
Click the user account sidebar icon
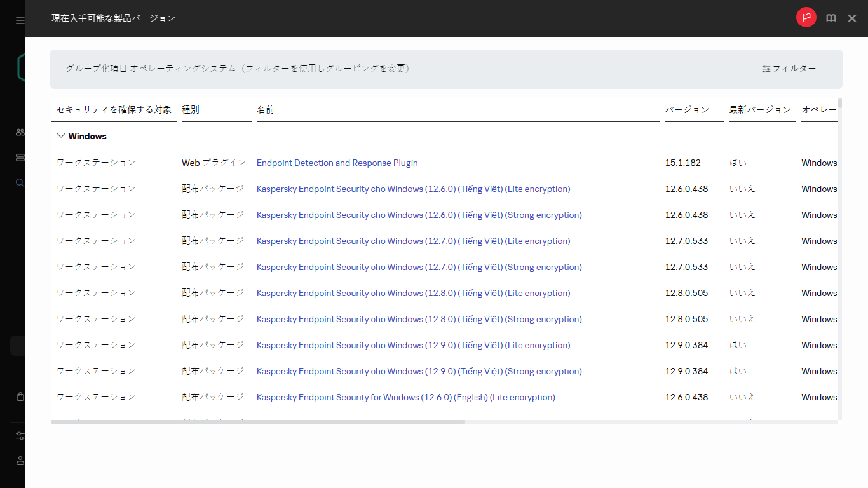point(20,460)
